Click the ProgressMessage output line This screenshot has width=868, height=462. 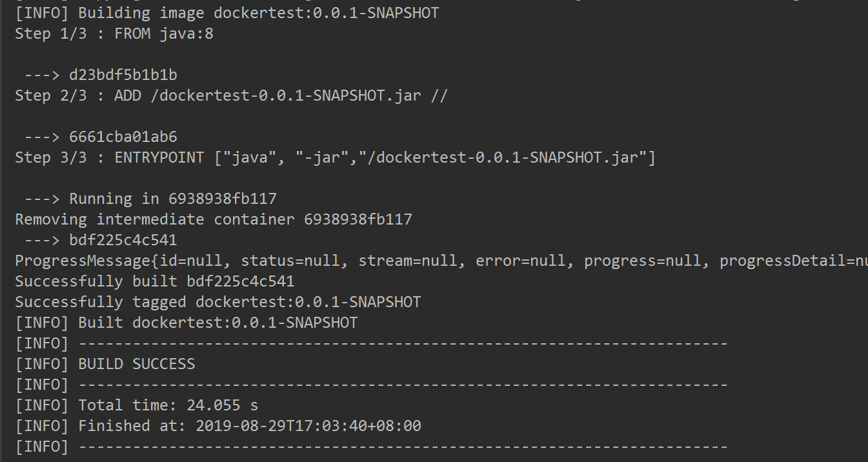pyautogui.click(x=439, y=261)
